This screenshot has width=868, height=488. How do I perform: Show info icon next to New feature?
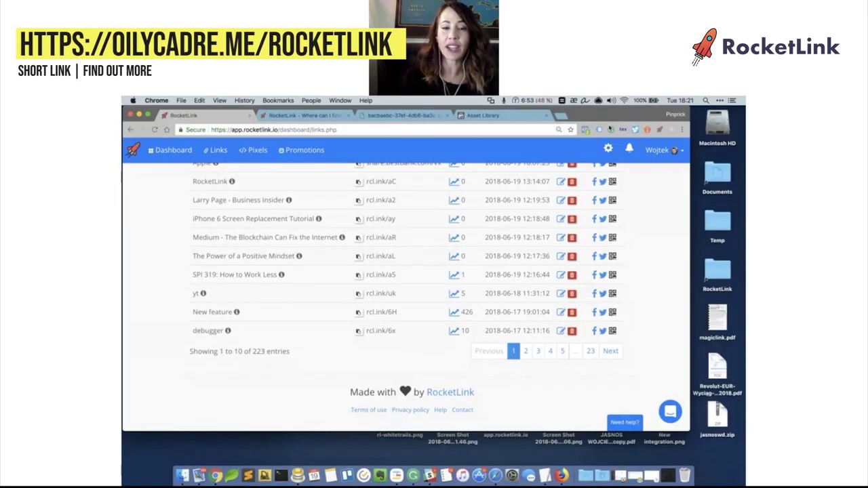click(237, 312)
